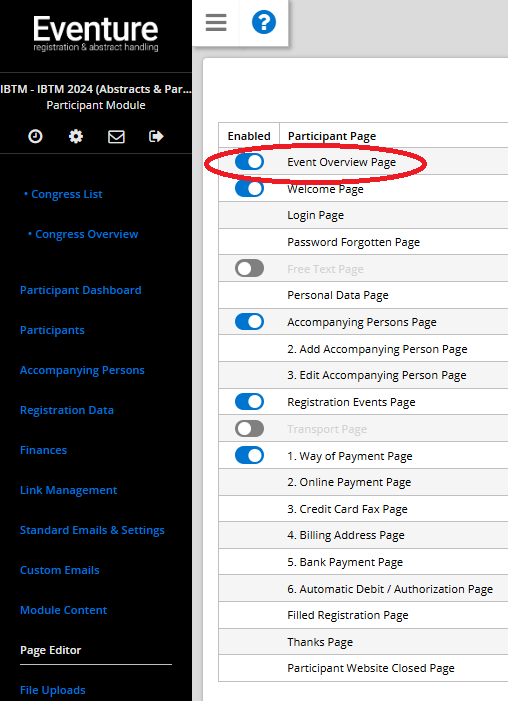Open the hamburger menu icon
The width and height of the screenshot is (508, 701).
pos(216,22)
